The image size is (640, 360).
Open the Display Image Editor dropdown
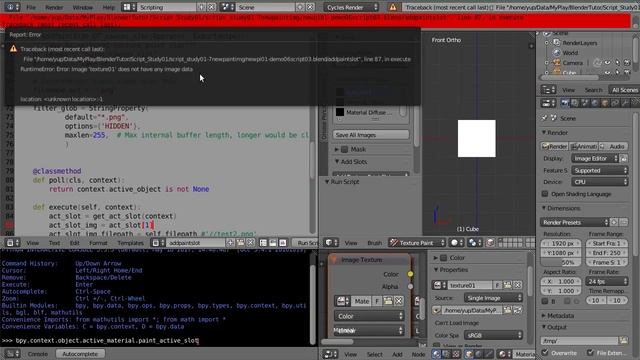click(x=594, y=158)
